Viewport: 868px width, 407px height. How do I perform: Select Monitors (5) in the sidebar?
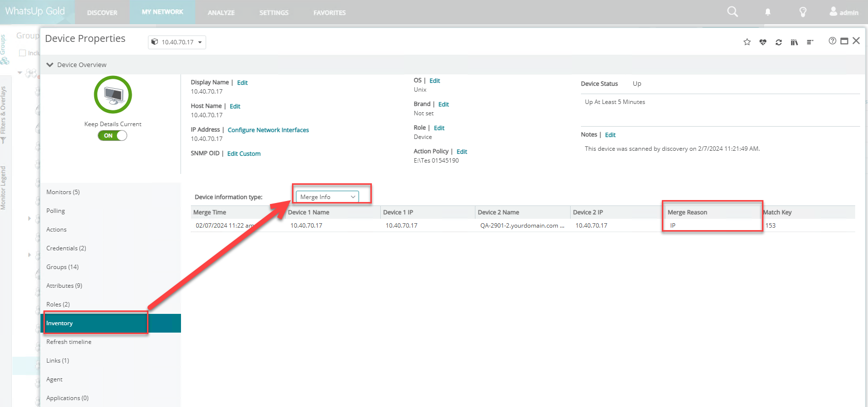(x=110, y=192)
